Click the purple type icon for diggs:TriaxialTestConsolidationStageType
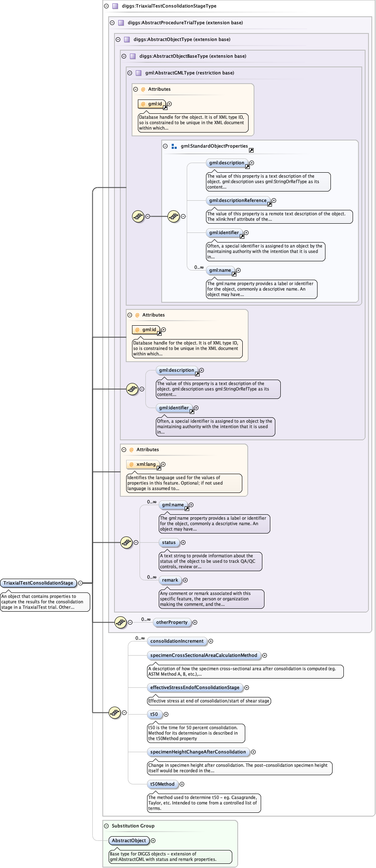Viewport: 376px width, 868px height. [115, 6]
